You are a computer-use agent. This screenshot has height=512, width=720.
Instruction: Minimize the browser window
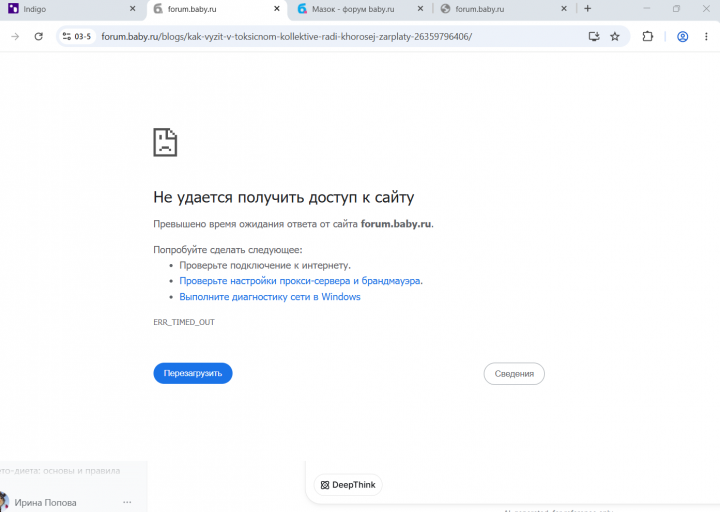(x=647, y=9)
